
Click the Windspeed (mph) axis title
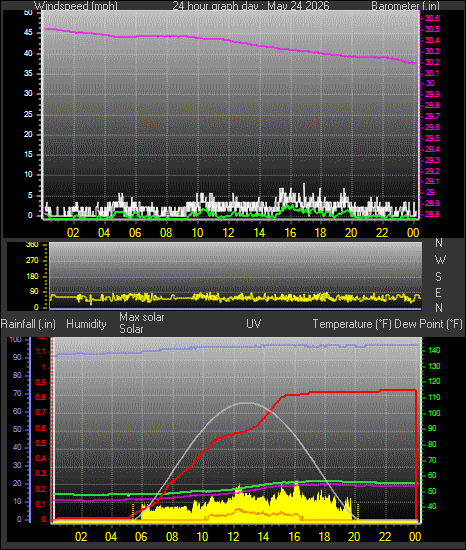[x=75, y=6]
